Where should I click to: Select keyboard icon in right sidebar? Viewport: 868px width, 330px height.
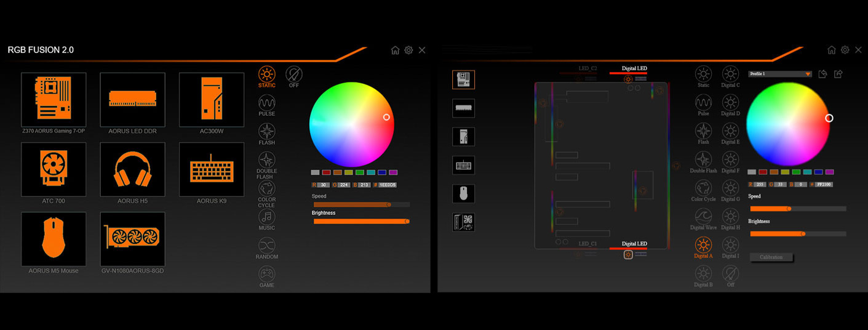(x=463, y=165)
